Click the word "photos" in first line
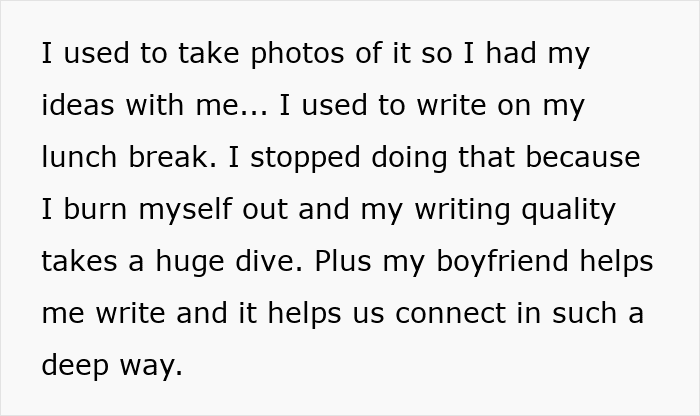 pyautogui.click(x=254, y=54)
